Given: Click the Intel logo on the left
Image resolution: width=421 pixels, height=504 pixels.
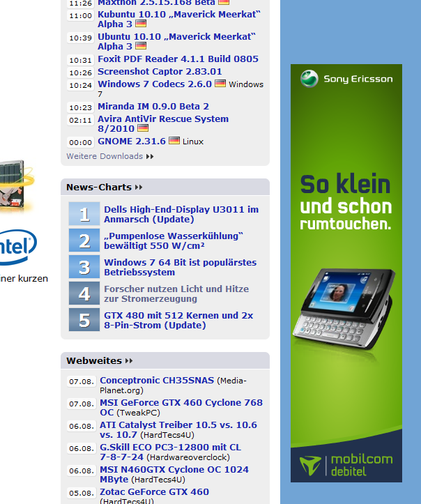Looking at the screenshot, I should click(x=18, y=247).
